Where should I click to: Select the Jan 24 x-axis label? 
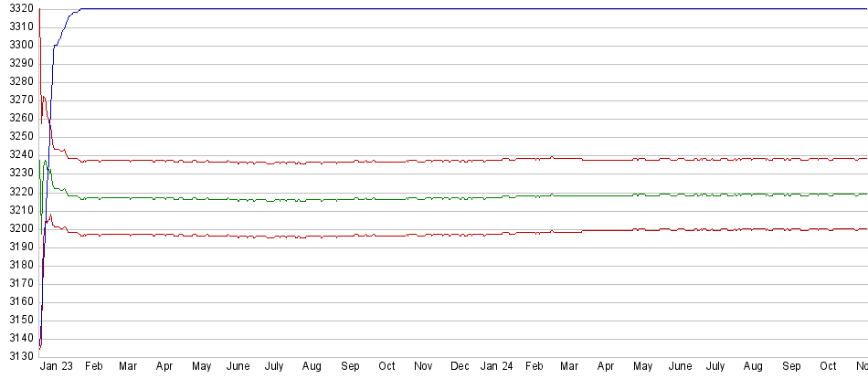[496, 366]
